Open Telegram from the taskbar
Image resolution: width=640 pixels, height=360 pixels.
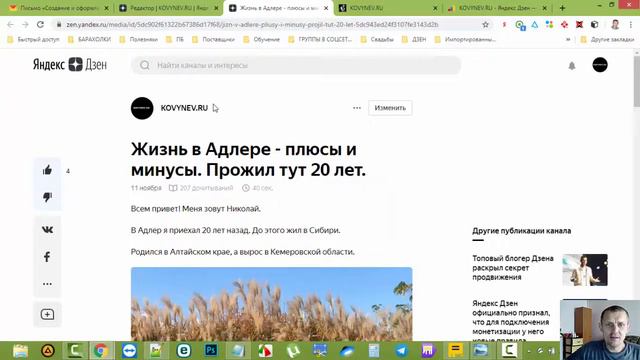pos(401,351)
